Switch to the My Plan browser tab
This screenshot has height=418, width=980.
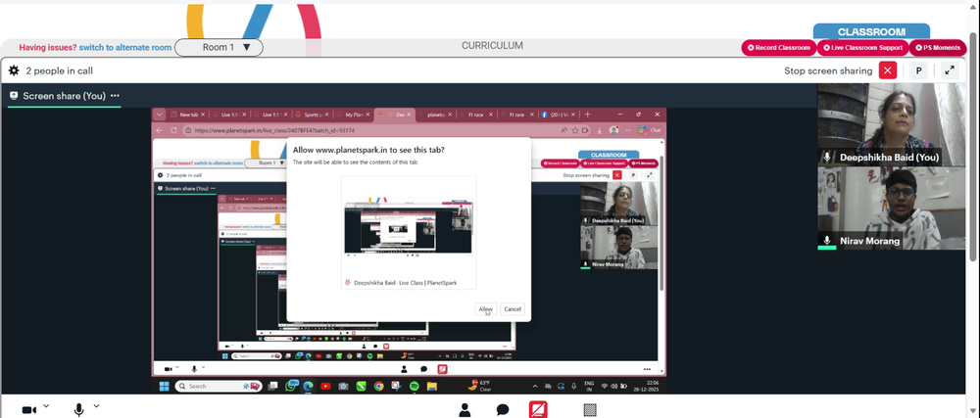(353, 115)
